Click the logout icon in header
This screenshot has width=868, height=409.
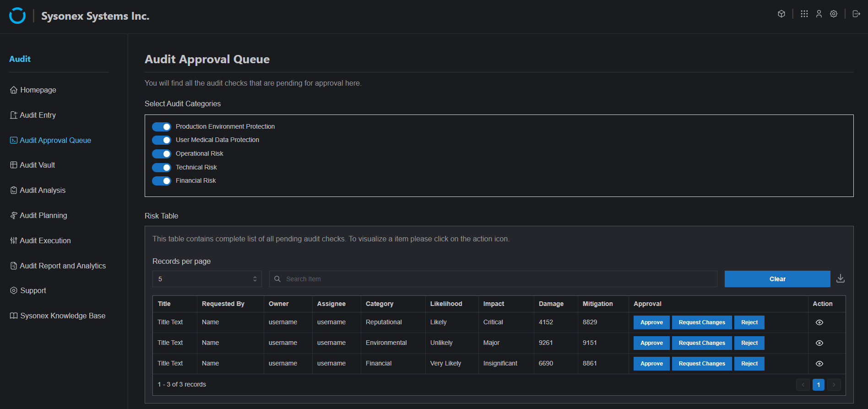click(856, 14)
